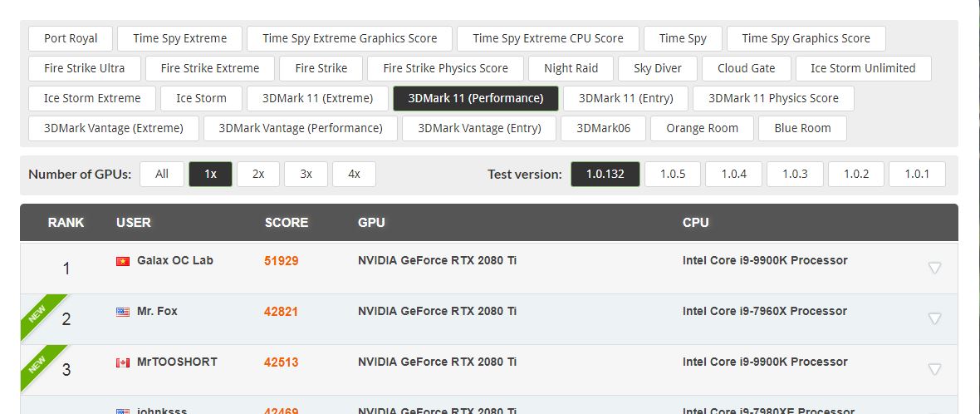Choose 3DMark 11 (Extreme)
This screenshot has height=414, width=980.
[317, 98]
